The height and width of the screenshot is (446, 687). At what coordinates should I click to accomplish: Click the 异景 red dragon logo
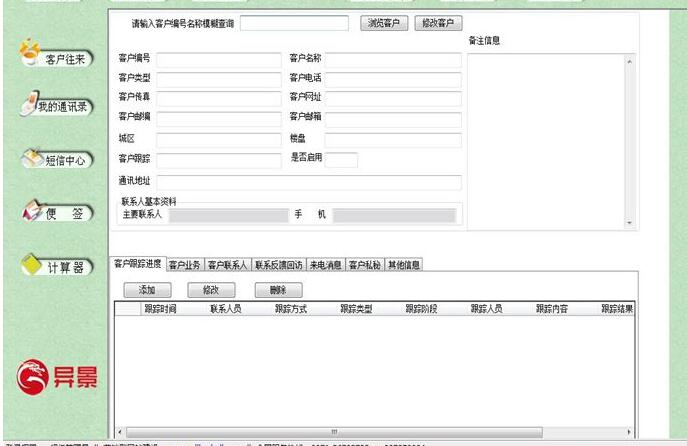(x=57, y=378)
